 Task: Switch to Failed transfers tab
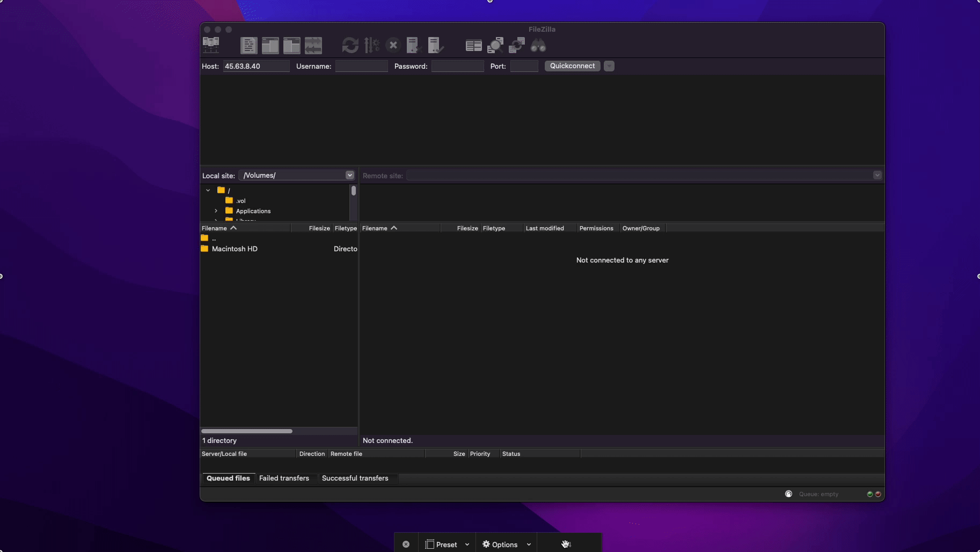[x=284, y=478]
